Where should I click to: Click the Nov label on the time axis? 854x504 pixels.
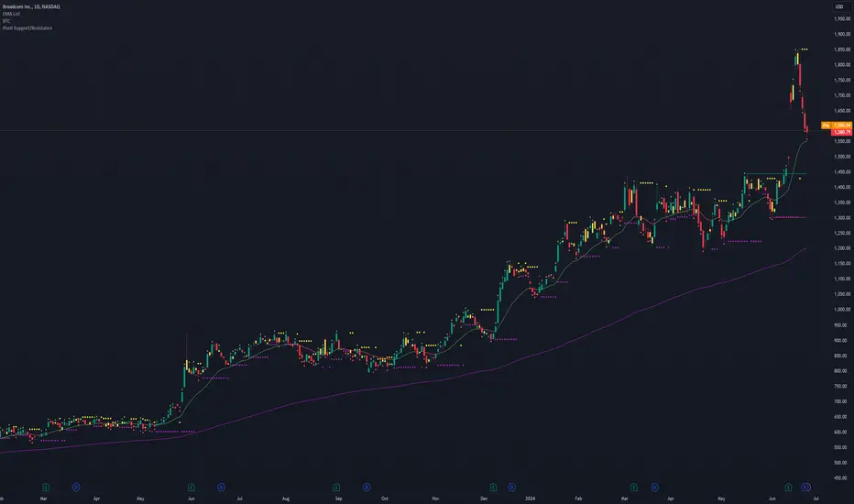tap(435, 499)
